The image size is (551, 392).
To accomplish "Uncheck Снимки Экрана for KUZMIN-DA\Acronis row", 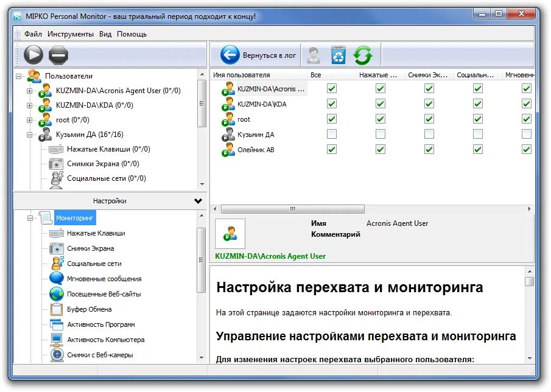I will pos(429,88).
